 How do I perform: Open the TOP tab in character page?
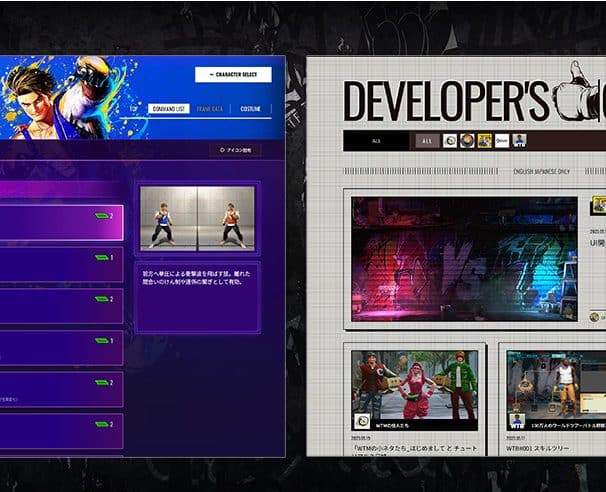coord(133,109)
